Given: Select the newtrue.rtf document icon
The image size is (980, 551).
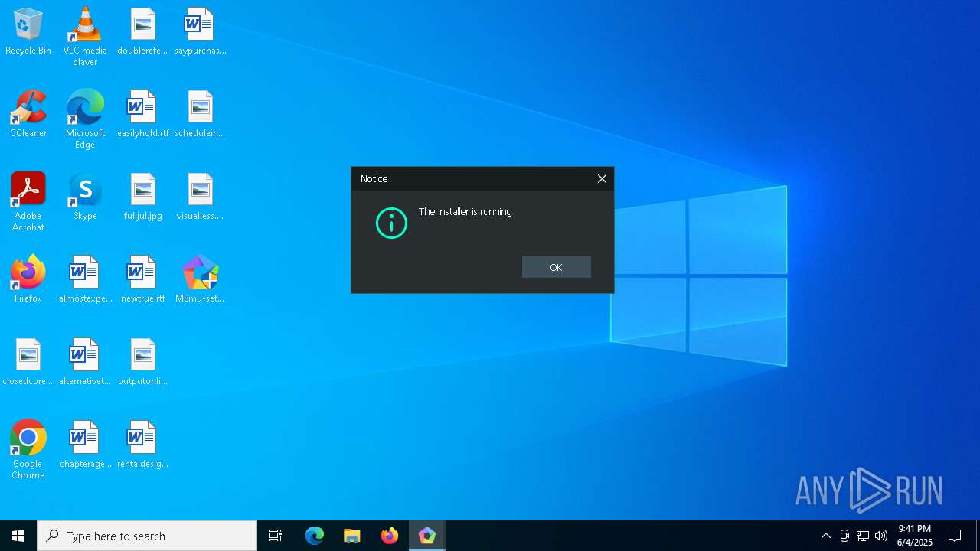Looking at the screenshot, I should tap(142, 280).
